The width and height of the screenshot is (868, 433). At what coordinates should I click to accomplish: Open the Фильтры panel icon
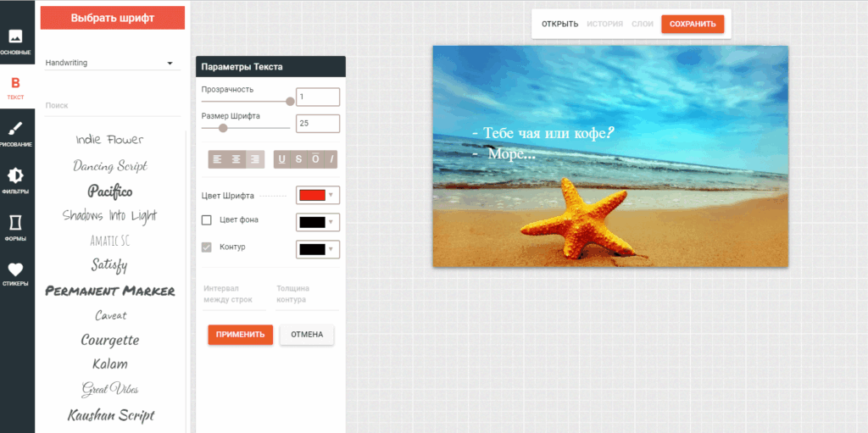pos(16,180)
